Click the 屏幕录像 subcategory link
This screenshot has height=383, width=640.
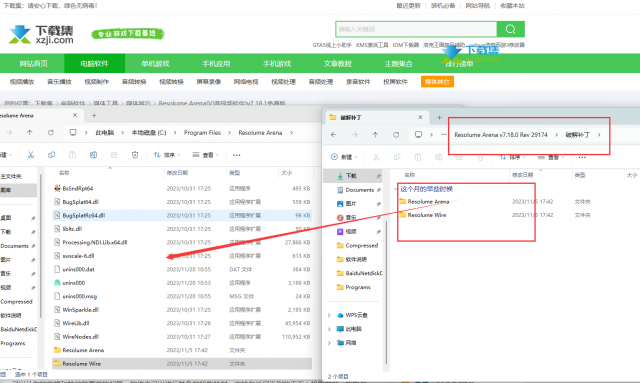(209, 82)
